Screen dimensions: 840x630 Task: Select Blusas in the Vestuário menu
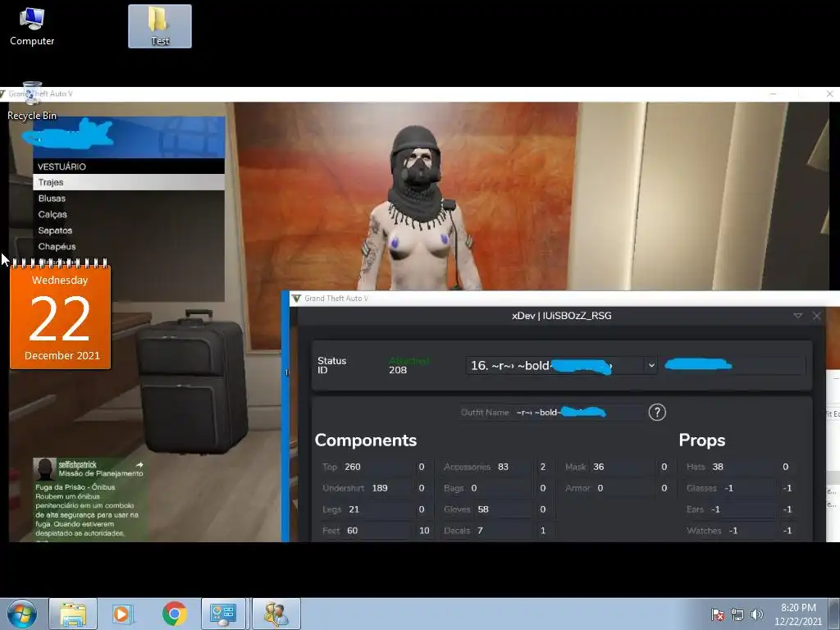click(x=129, y=199)
